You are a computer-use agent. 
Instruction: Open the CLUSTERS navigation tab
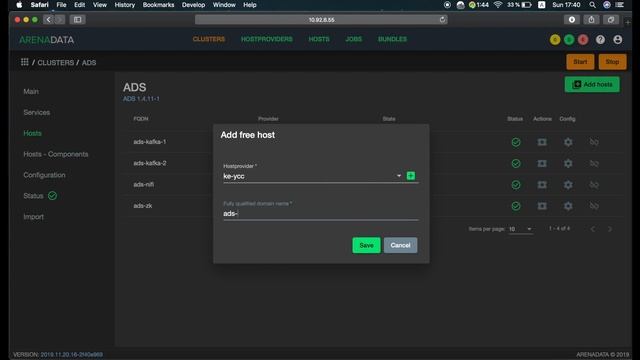209,39
